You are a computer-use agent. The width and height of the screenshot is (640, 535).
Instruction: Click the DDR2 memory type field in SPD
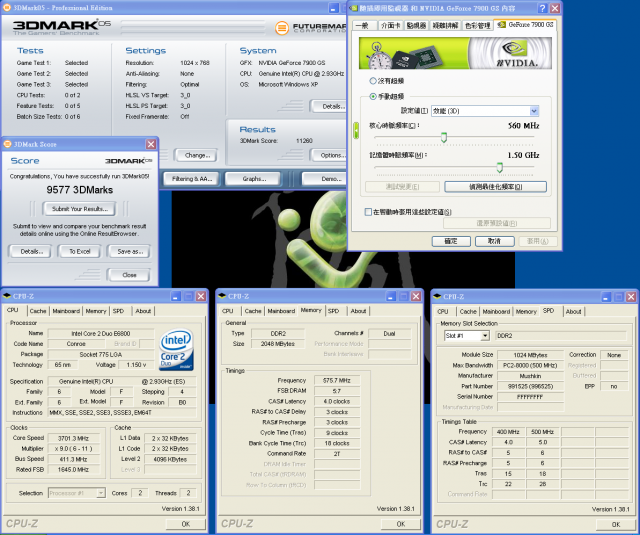[560, 335]
